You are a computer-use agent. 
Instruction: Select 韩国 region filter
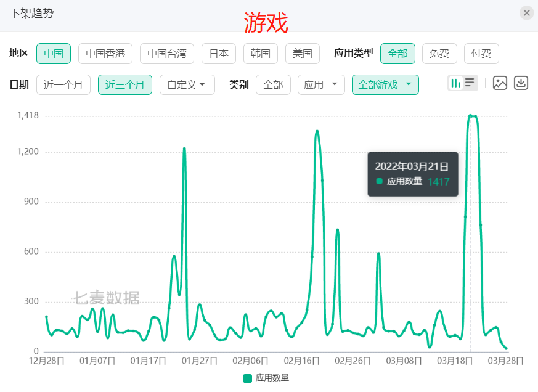coord(261,54)
